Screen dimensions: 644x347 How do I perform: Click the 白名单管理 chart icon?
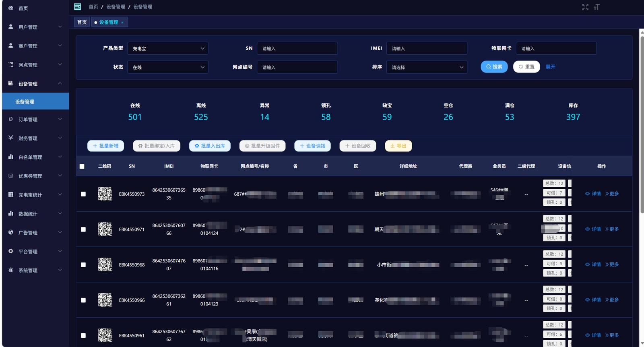point(11,157)
